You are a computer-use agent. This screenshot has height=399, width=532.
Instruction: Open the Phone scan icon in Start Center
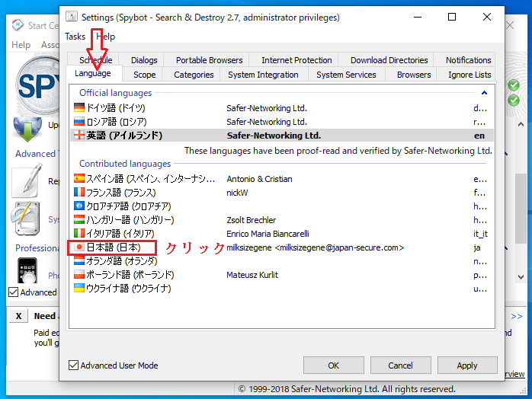pyautogui.click(x=27, y=271)
